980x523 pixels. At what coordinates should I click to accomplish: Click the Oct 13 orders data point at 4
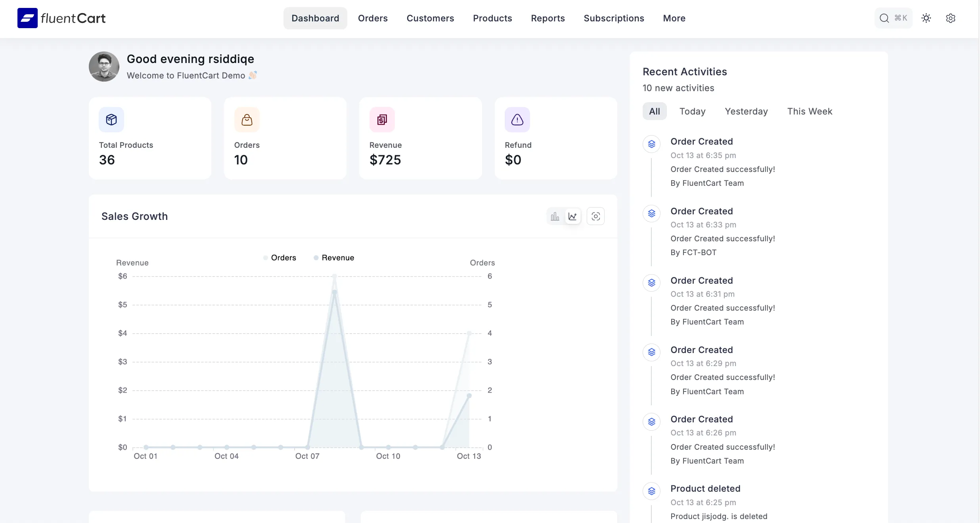[469, 333]
